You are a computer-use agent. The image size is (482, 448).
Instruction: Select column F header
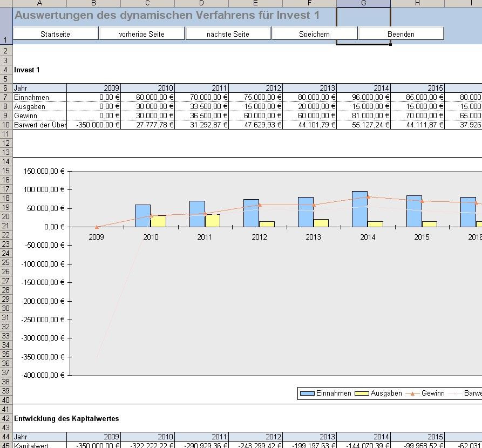[309, 3]
